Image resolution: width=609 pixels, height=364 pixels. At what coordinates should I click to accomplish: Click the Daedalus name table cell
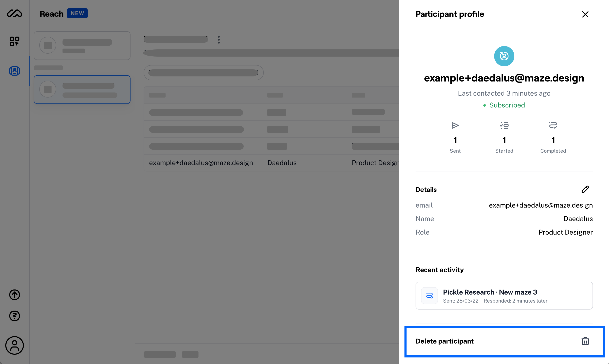click(282, 163)
